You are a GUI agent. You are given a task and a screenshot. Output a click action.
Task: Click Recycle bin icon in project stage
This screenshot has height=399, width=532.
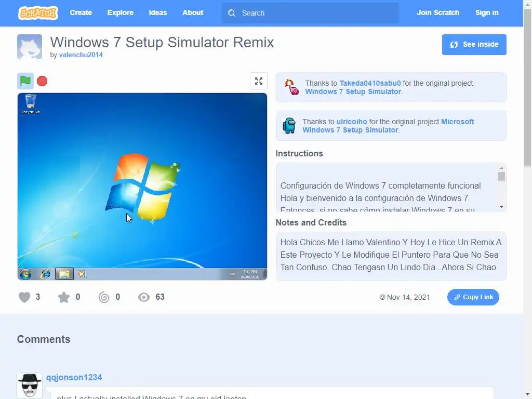coord(31,104)
